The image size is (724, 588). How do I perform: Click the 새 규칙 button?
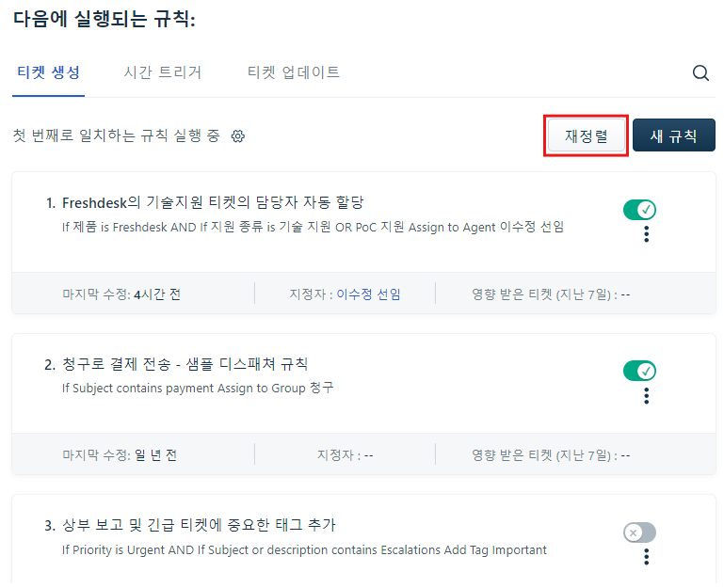674,135
